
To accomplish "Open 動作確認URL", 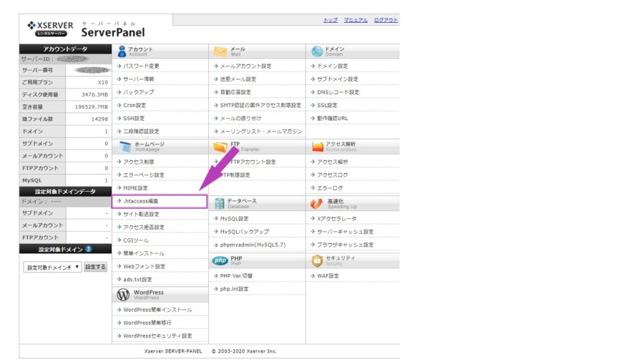I will click(332, 118).
